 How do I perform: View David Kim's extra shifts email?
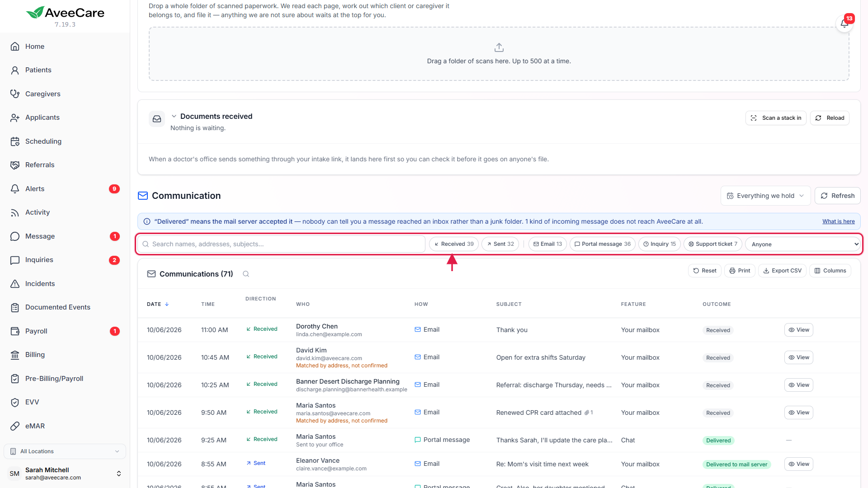point(798,357)
